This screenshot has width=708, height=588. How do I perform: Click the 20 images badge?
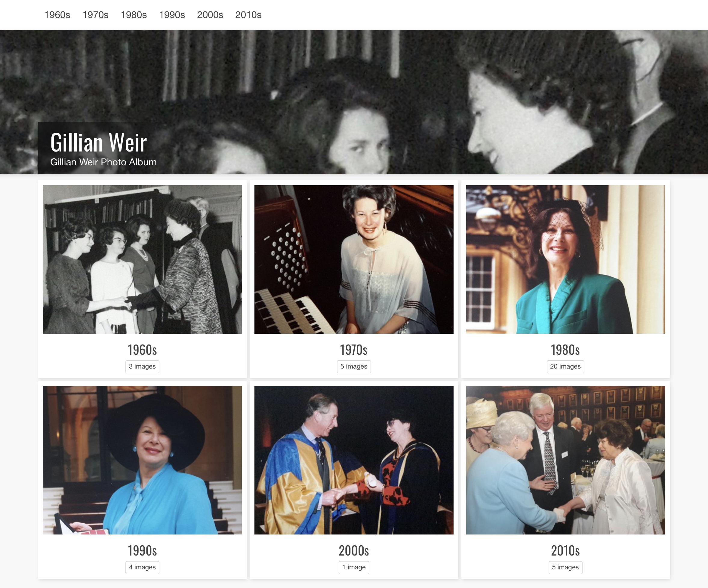point(565,367)
